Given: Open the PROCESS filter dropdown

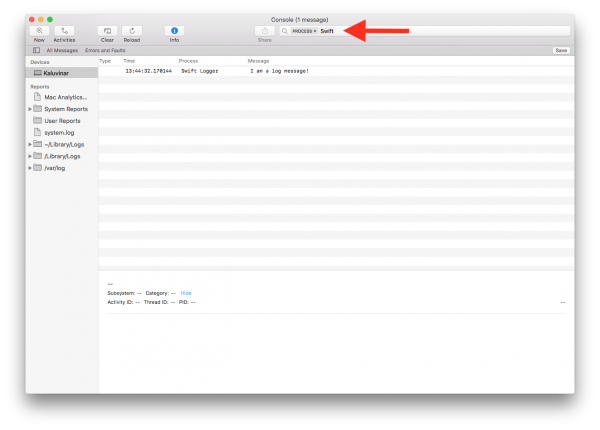Looking at the screenshot, I should (303, 31).
